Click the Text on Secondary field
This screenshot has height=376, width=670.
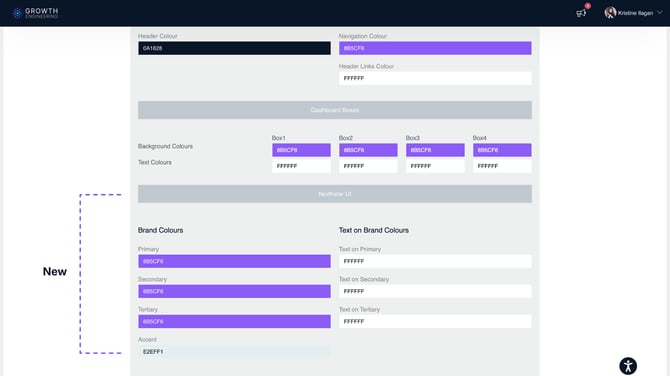pos(435,291)
